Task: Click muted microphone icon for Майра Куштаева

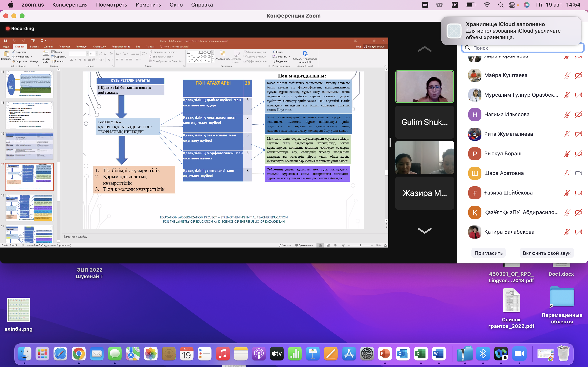Action: click(567, 75)
